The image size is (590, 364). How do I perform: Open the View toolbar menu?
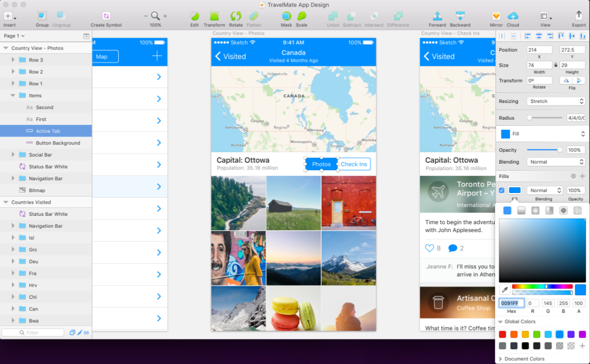545,16
